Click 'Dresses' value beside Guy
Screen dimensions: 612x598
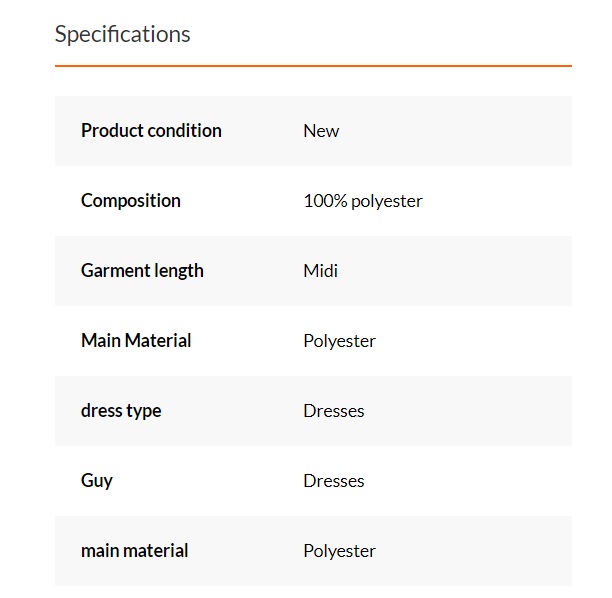(333, 481)
